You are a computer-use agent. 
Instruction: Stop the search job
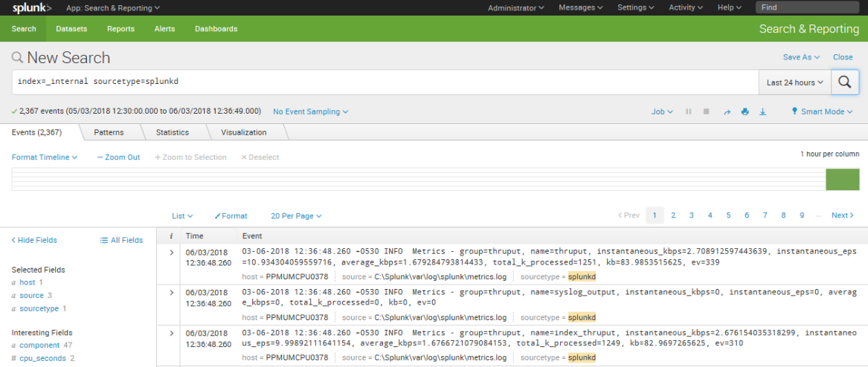click(x=707, y=111)
